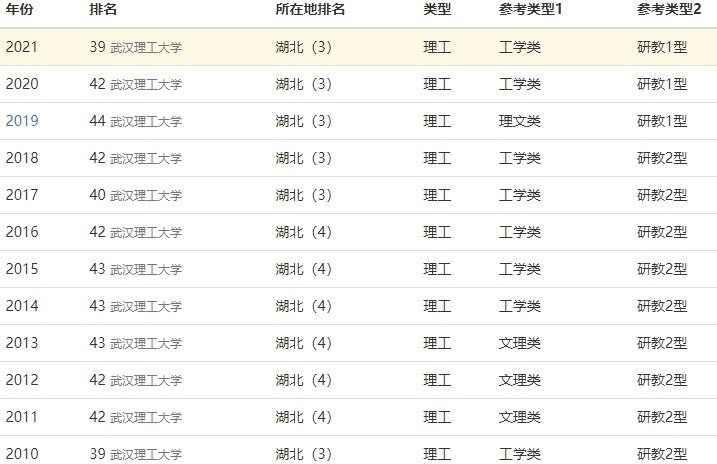
Task: Click 研教2型 in the 2010 row
Action: pos(662,454)
